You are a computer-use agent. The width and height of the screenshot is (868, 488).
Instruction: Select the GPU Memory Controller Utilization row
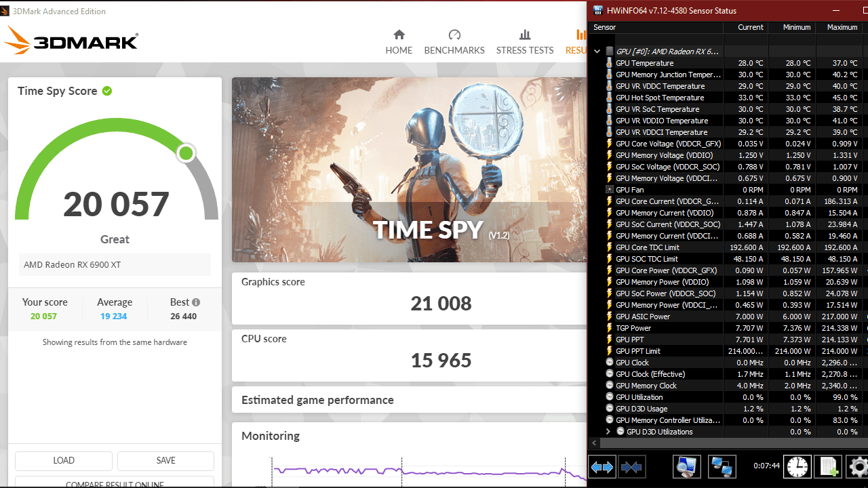click(728, 420)
